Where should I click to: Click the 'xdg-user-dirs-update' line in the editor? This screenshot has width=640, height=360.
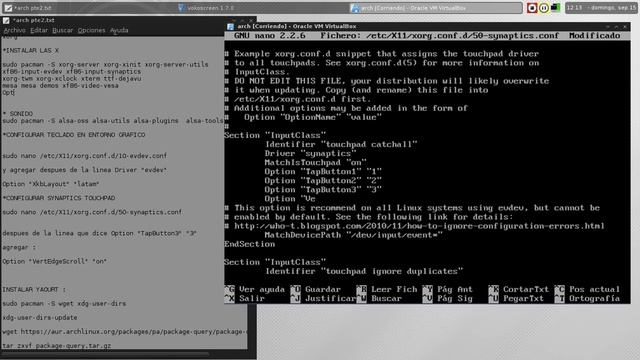[x=40, y=318]
